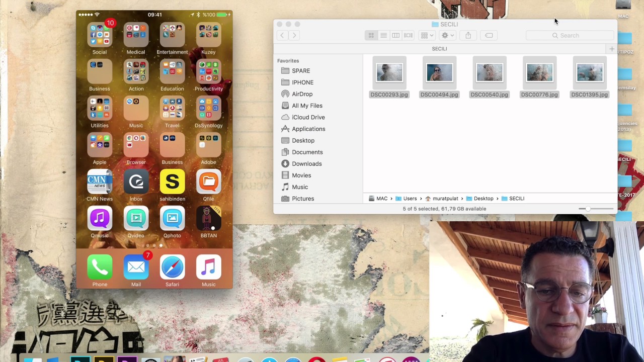Open the Action folder on the iPhone
644x362 pixels.
click(x=136, y=71)
